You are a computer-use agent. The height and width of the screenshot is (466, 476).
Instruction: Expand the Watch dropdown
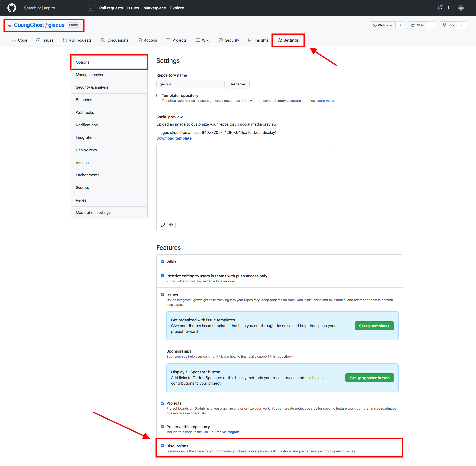382,25
